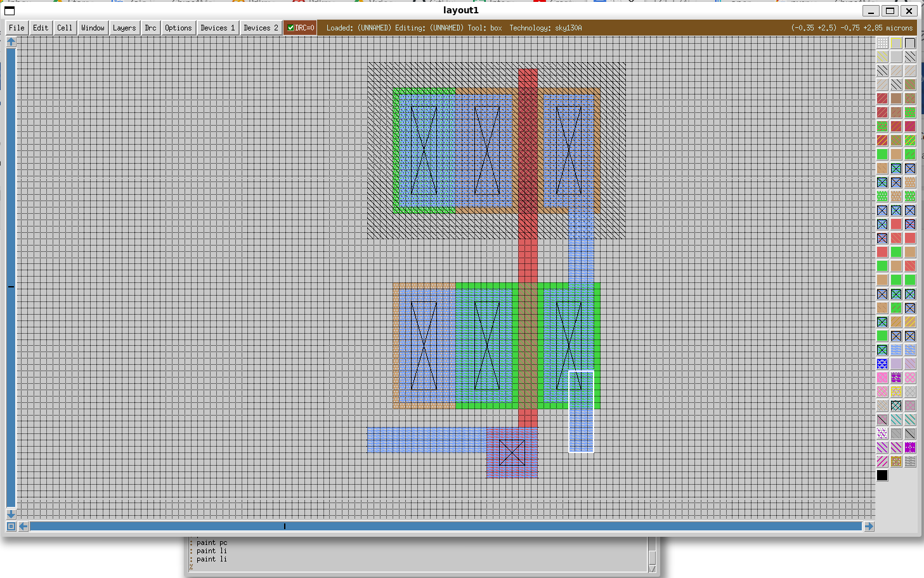Click the 'Technology: sky130A' status text

(x=545, y=28)
